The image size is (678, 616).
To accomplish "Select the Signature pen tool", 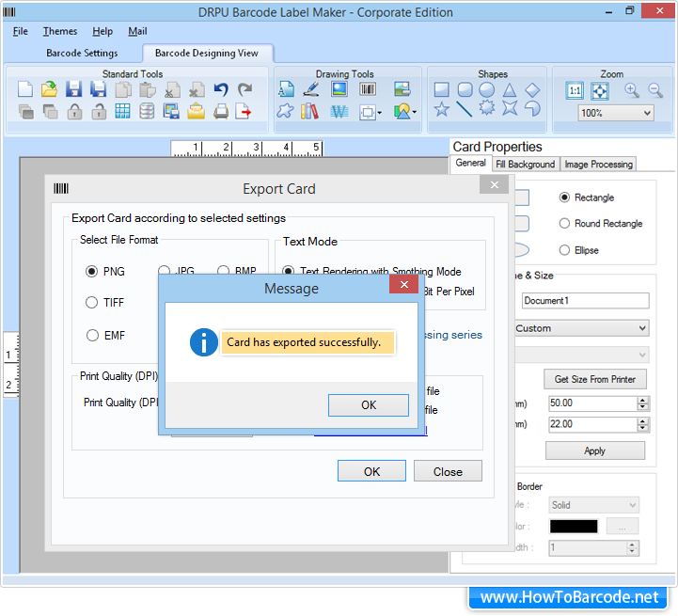I will pyautogui.click(x=311, y=89).
